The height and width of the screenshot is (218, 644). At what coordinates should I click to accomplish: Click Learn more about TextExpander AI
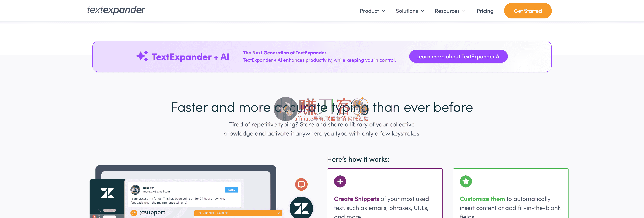pyautogui.click(x=458, y=57)
